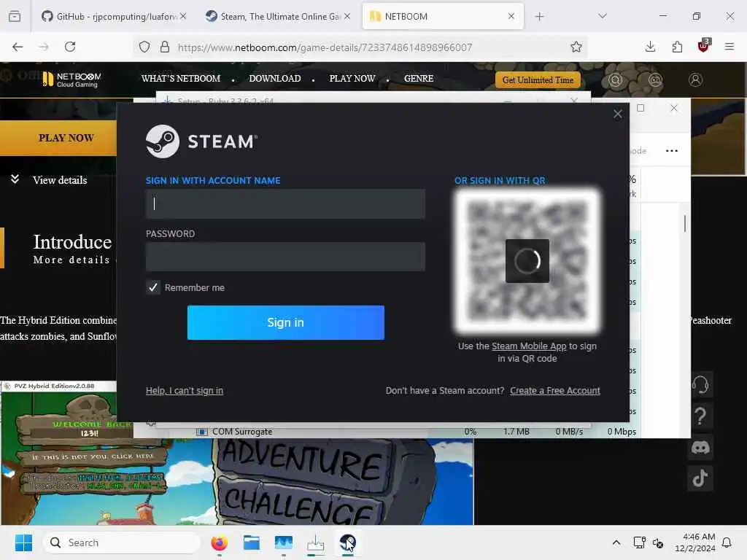This screenshot has height=560, width=747.
Task: Bookmark this page with the star
Action: coord(576,47)
